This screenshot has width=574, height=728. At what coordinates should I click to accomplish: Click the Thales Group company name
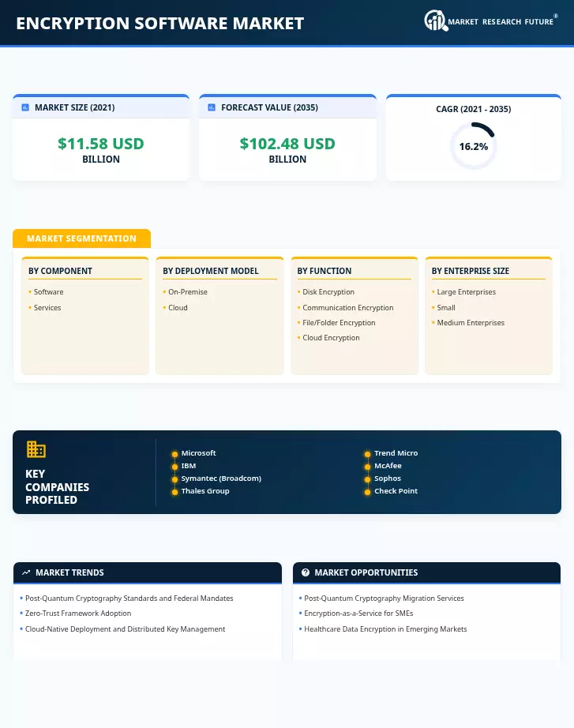(205, 491)
